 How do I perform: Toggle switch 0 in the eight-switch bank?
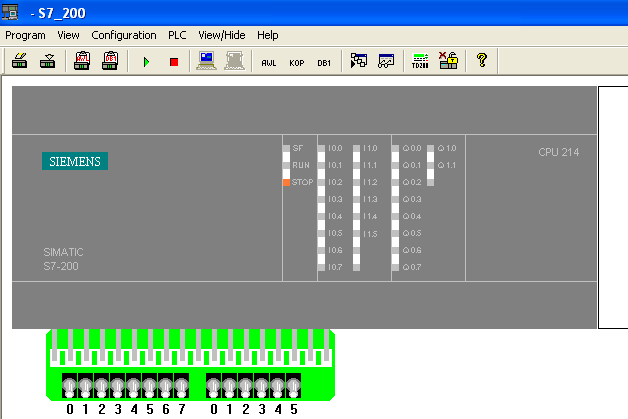(69, 386)
